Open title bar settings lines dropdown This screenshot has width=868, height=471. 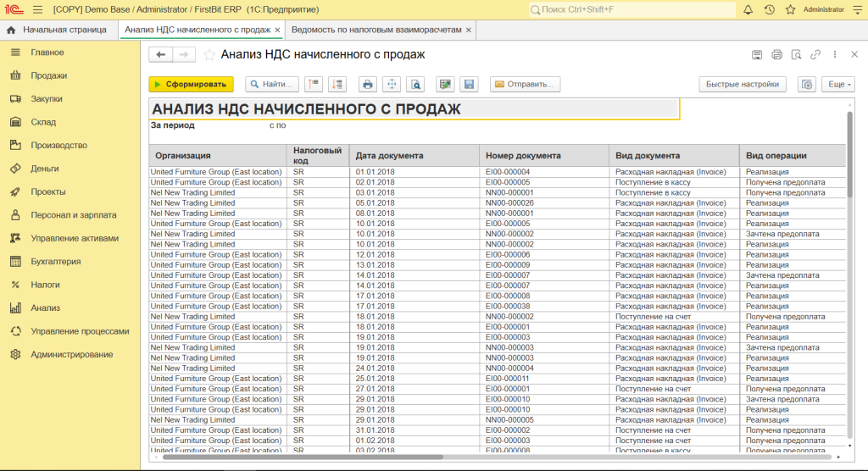[x=857, y=9]
